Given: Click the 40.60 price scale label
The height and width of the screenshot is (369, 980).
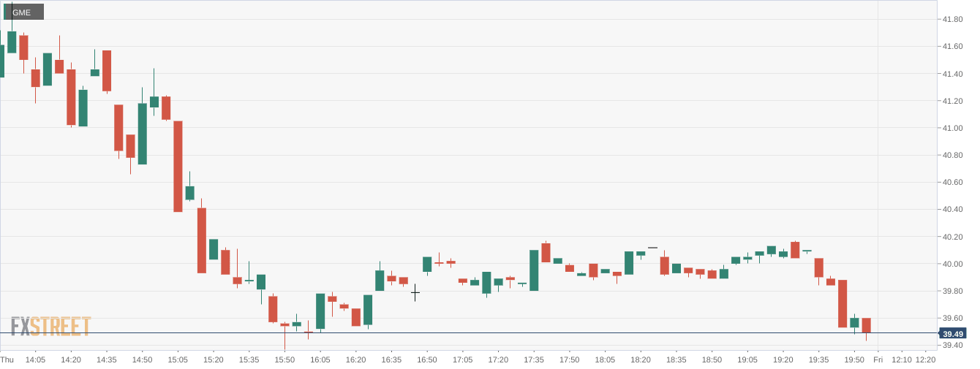Looking at the screenshot, I should tap(952, 183).
